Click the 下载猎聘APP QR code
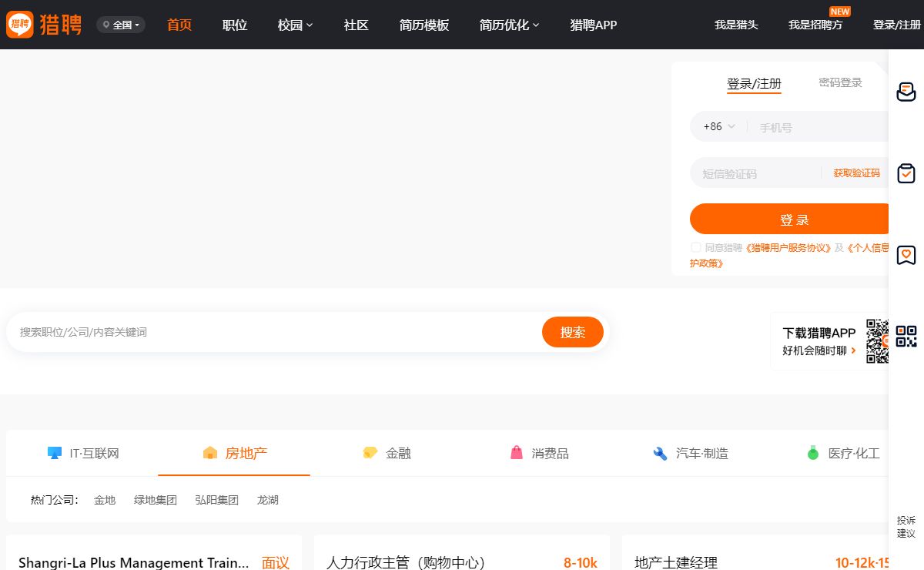 [x=877, y=341]
